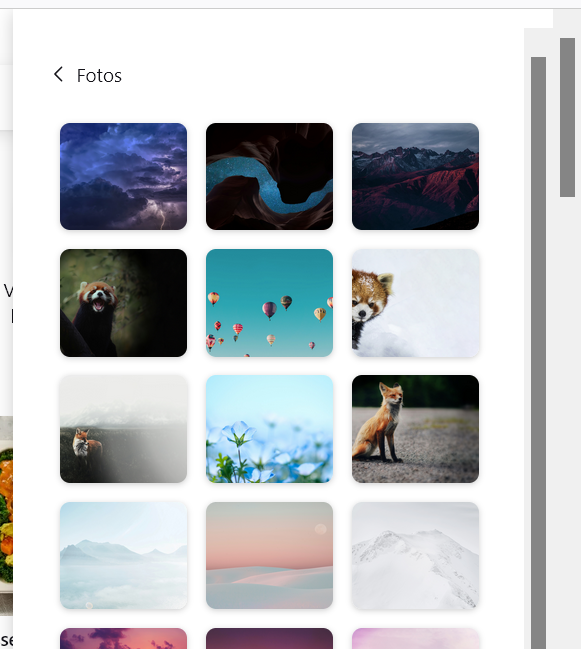Select the sitting fox on gravel photo
Image resolution: width=581 pixels, height=649 pixels.
415,429
